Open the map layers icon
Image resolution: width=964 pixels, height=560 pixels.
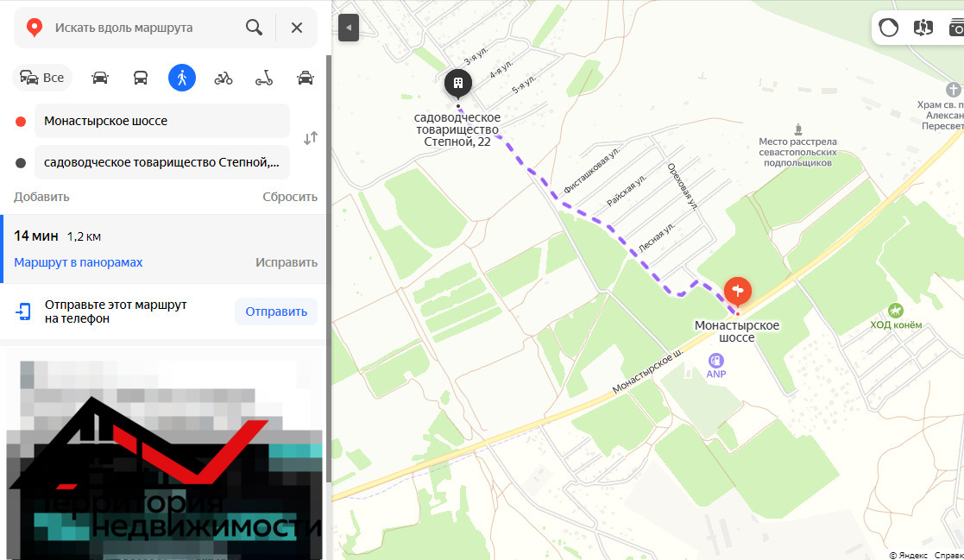pos(923,28)
